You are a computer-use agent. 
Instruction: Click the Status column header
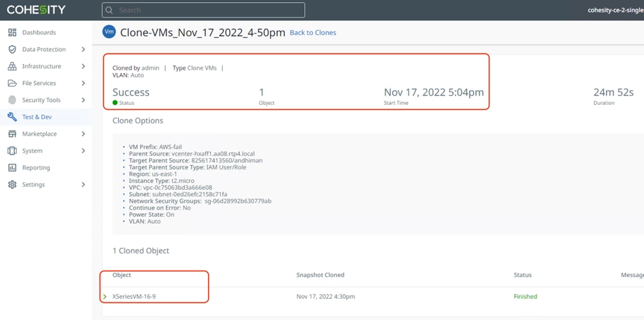[522, 275]
